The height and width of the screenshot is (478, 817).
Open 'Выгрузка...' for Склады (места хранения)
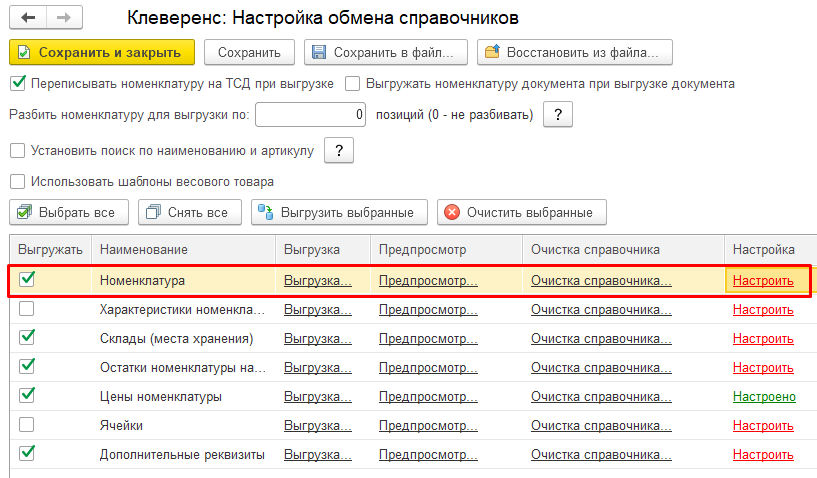pos(318,339)
